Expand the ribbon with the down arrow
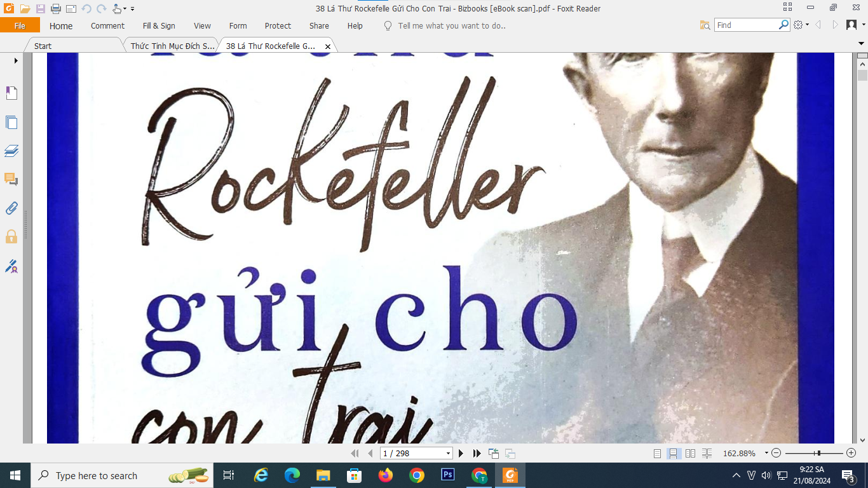Screen dimensions: 868x488 862,43
